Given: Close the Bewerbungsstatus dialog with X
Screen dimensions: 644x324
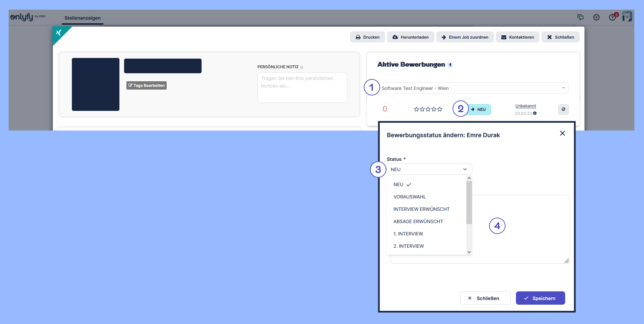Looking at the screenshot, I should 562,133.
